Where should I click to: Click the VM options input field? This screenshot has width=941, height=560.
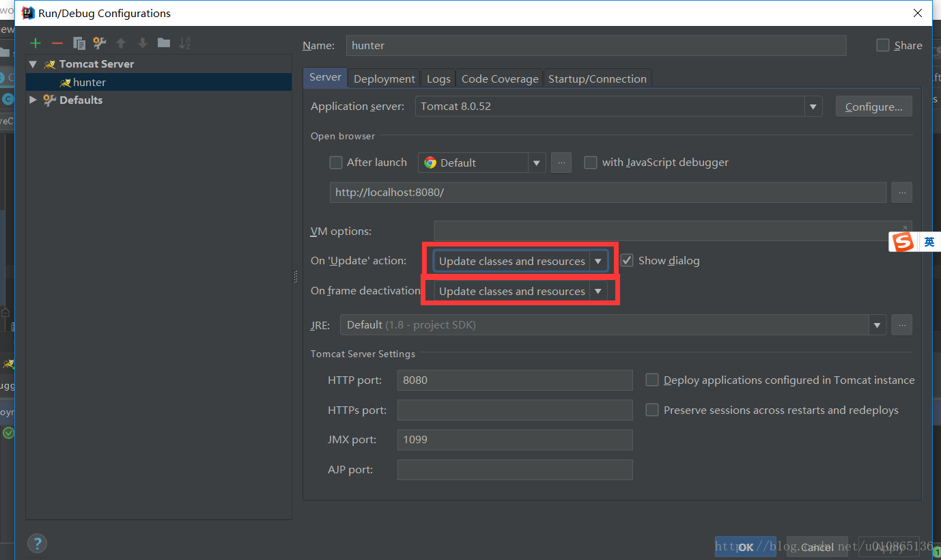pyautogui.click(x=673, y=231)
